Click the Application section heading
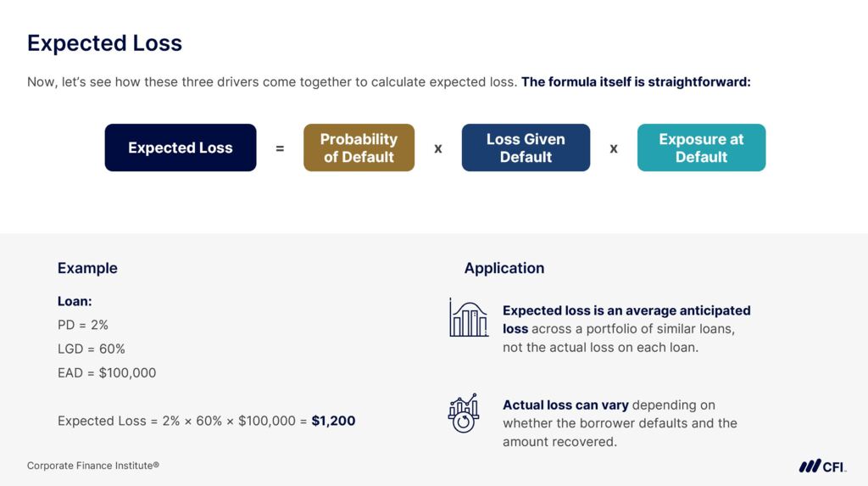 [504, 268]
